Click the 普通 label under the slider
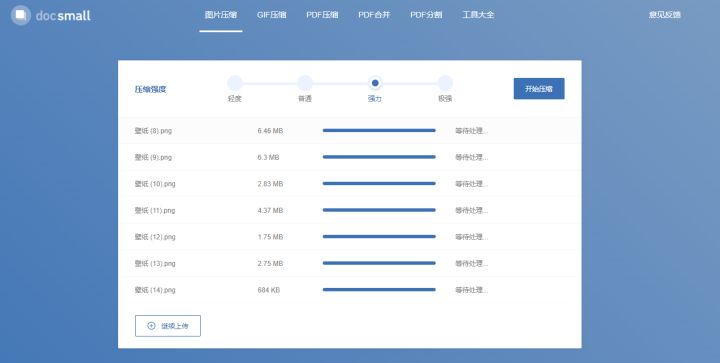The height and width of the screenshot is (363, 720). [x=305, y=99]
